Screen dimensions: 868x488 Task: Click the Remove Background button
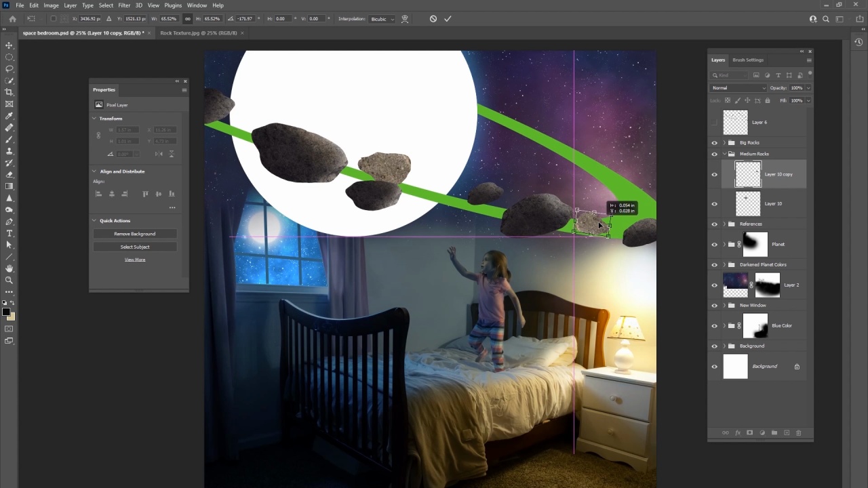pos(135,234)
